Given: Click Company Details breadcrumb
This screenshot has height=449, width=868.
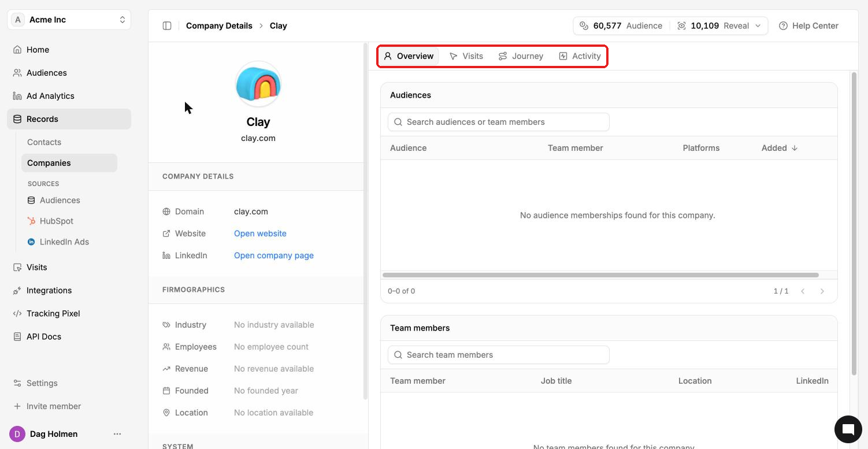Looking at the screenshot, I should (x=219, y=25).
